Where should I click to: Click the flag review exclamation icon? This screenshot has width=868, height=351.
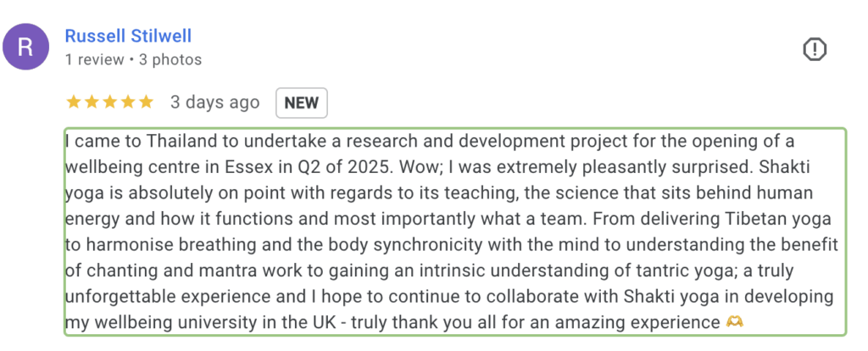(814, 50)
